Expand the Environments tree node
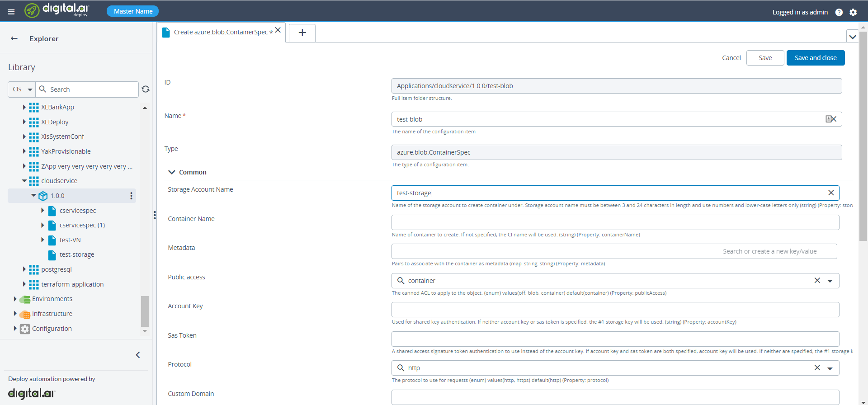The width and height of the screenshot is (868, 405). tap(15, 299)
